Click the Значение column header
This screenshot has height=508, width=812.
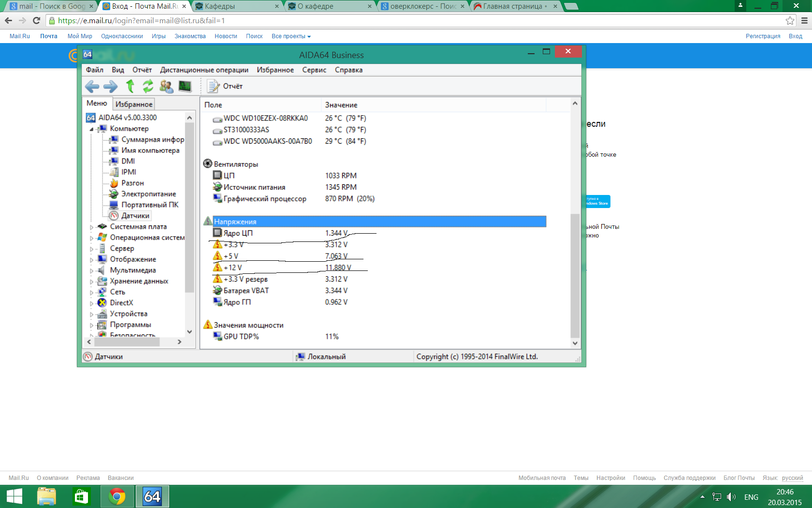point(434,105)
